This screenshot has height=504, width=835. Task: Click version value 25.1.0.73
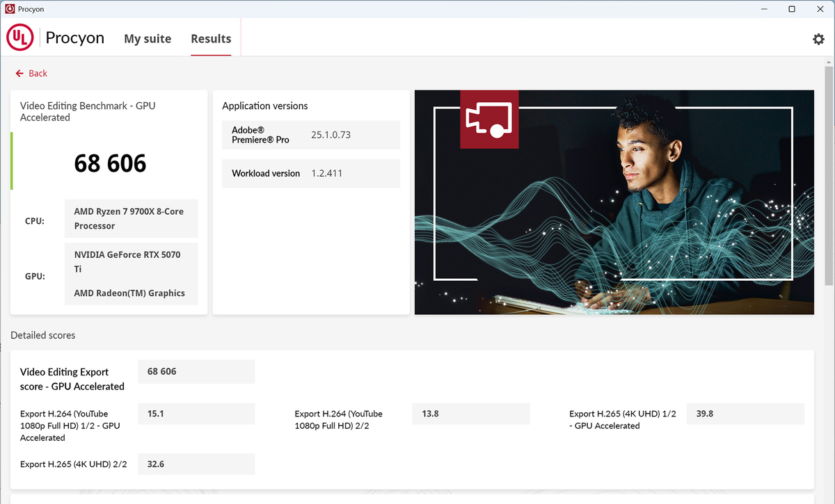[331, 135]
